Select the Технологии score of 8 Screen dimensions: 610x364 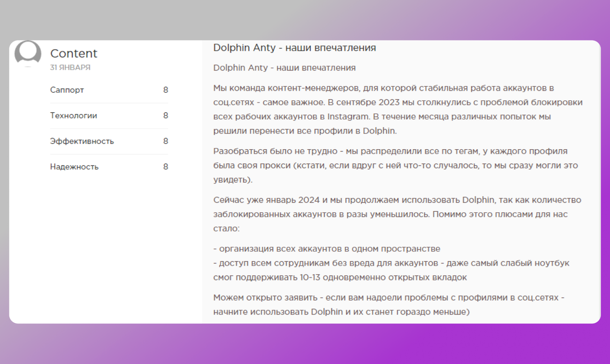click(165, 115)
